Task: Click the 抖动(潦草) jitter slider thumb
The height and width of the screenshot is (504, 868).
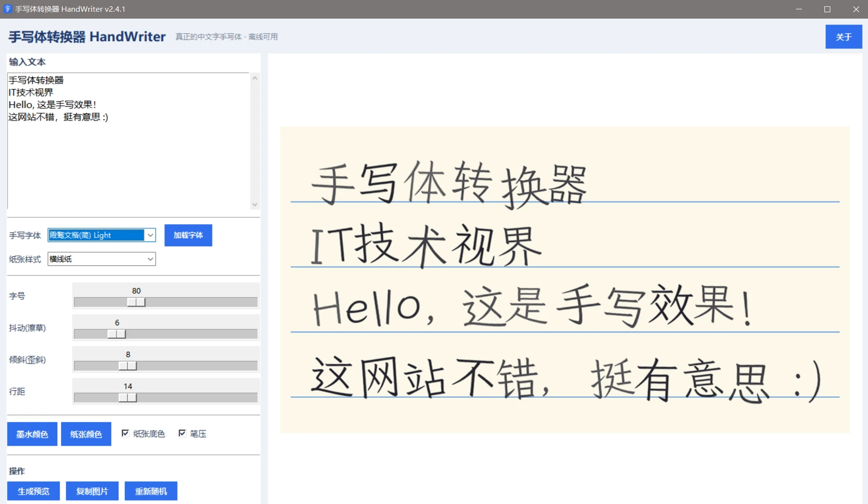Action: (117, 334)
